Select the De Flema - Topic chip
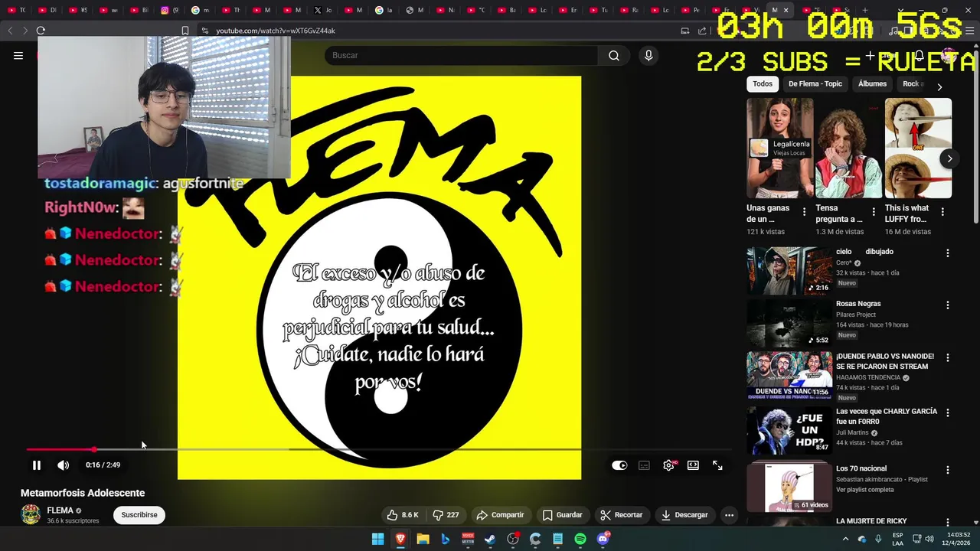 tap(815, 84)
